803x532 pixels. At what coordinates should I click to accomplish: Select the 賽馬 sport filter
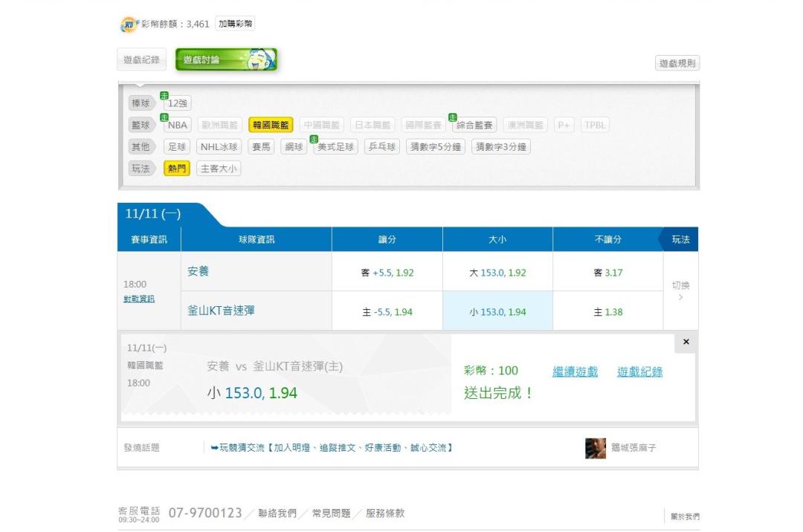[261, 147]
